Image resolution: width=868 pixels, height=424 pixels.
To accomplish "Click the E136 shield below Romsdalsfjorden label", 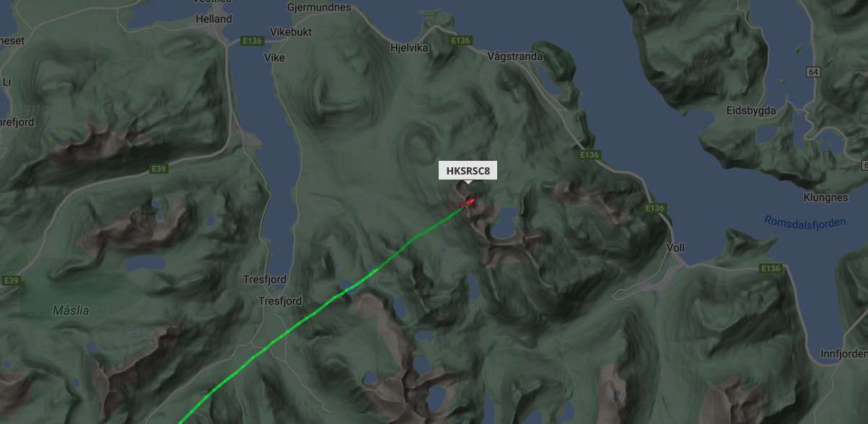I will [x=771, y=268].
